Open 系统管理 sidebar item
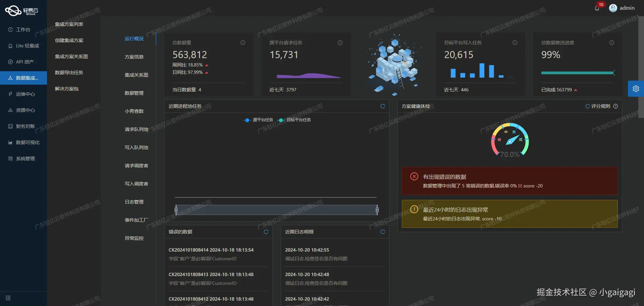 point(23,159)
